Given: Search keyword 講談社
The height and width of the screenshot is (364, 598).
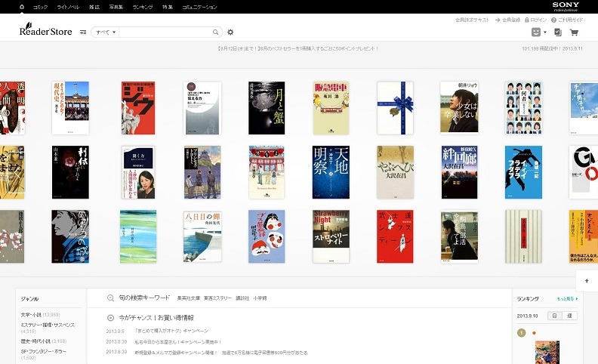Looking at the screenshot, I should [x=242, y=298].
